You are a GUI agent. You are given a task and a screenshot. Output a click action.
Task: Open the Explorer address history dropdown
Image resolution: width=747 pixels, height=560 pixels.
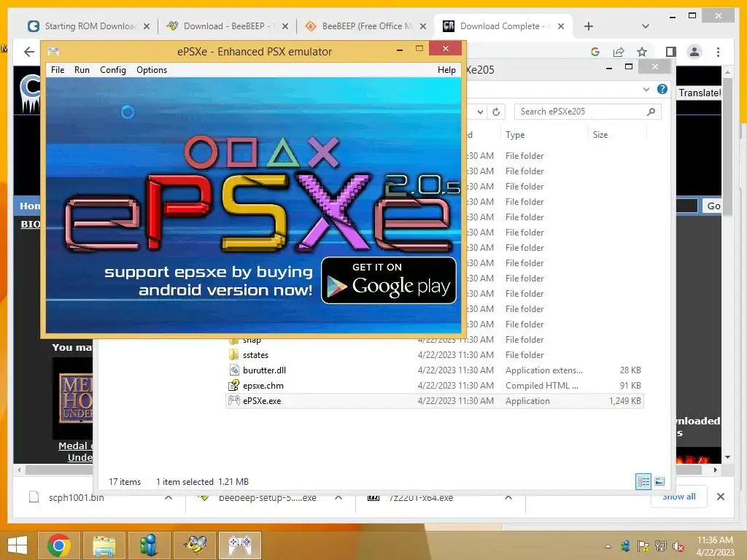(480, 112)
